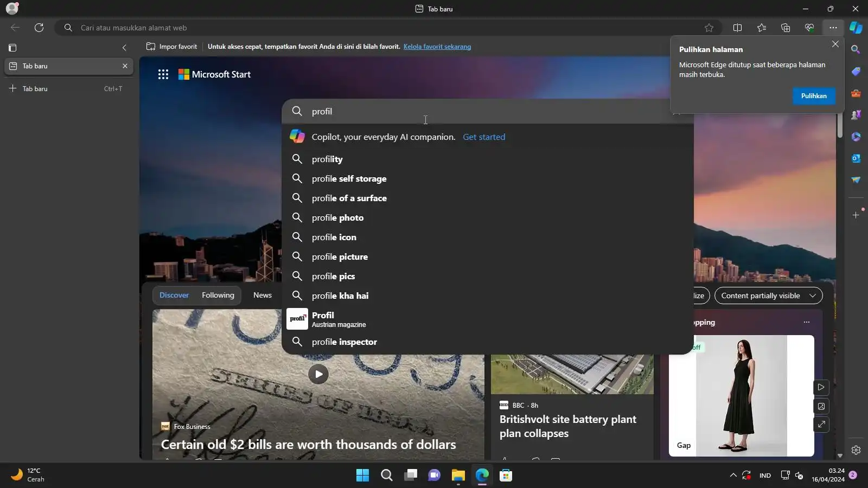The image size is (868, 488).
Task: Click 'Kelola favorit sekarang' link
Action: (x=437, y=47)
